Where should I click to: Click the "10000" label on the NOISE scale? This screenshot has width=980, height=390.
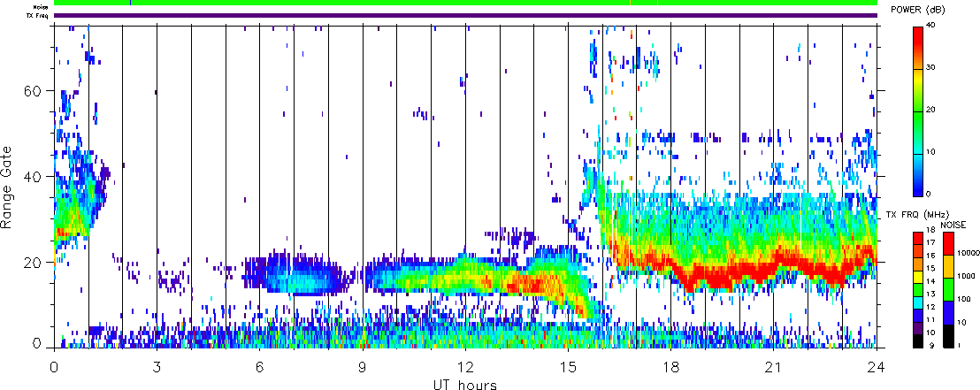pyautogui.click(x=969, y=253)
